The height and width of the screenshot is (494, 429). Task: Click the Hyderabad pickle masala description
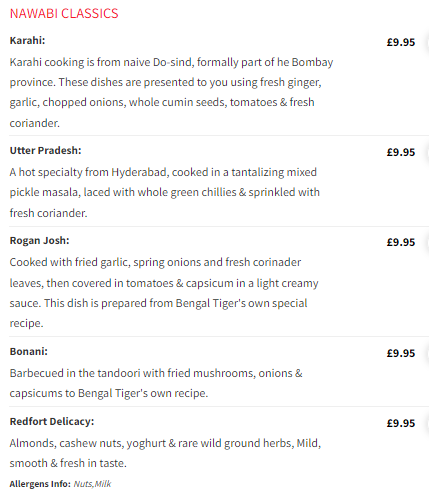click(x=165, y=192)
